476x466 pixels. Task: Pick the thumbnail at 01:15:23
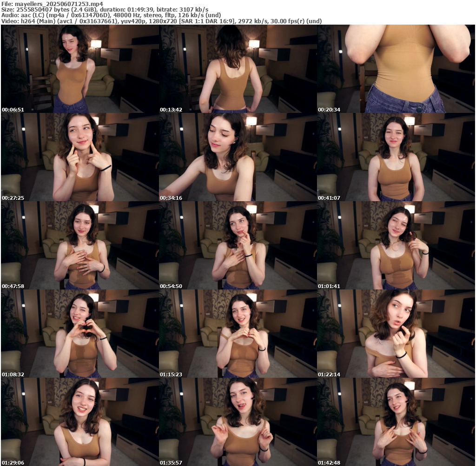click(238, 334)
